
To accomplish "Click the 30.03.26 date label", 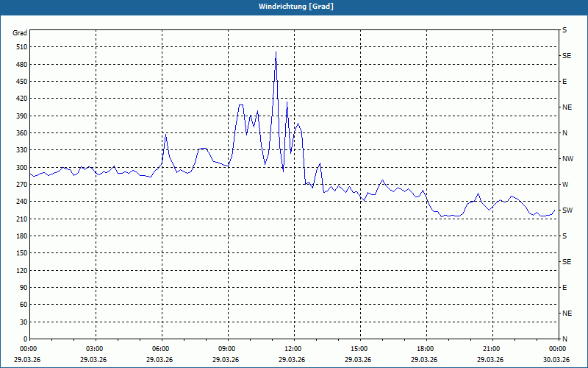I will point(556,360).
